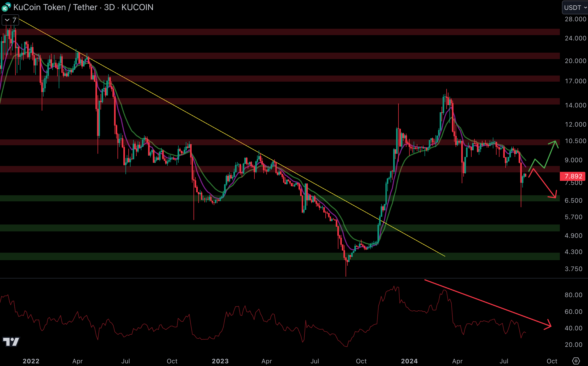Viewport: 588px width, 366px height.
Task: Click the pane separator above the RSI panel
Action: click(266, 278)
